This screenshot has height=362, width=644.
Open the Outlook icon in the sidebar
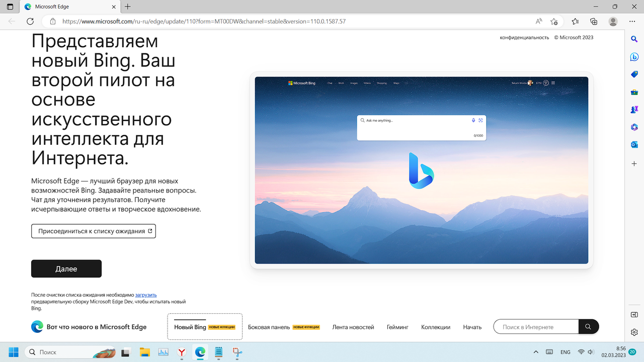click(x=634, y=145)
